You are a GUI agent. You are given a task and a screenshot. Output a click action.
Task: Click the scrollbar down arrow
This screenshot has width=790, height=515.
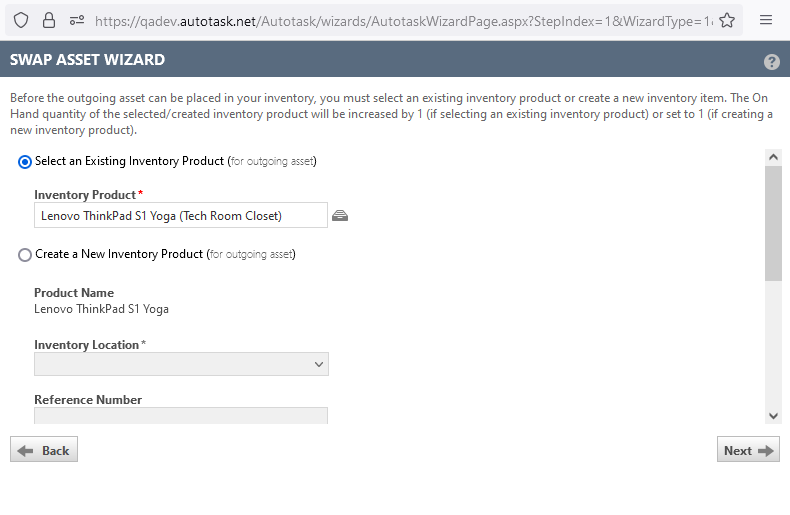click(x=773, y=415)
